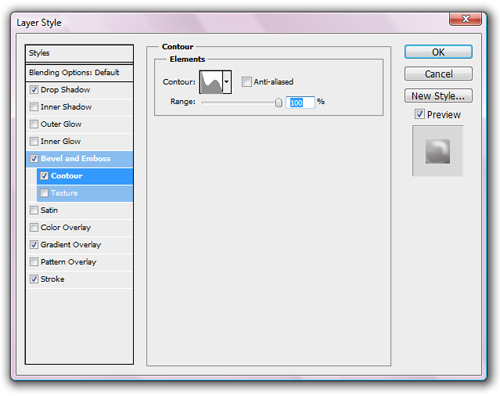Screen dimensions: 500x396
Task: Select the Outer Glow label
Action: click(x=61, y=124)
